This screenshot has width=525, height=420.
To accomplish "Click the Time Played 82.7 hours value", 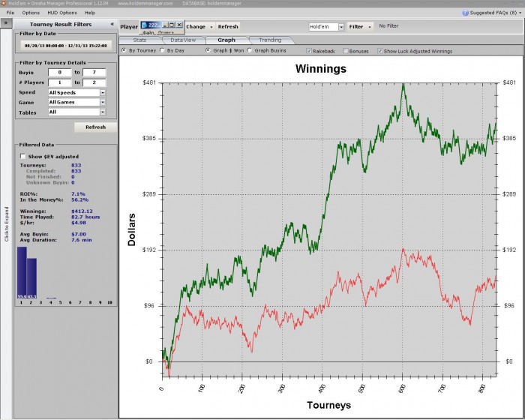I will pos(85,217).
